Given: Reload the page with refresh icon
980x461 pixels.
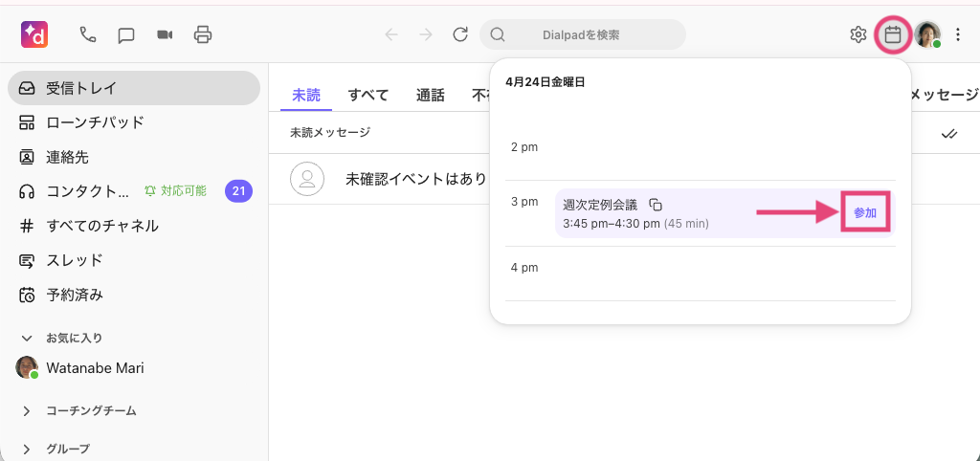Looking at the screenshot, I should [460, 34].
